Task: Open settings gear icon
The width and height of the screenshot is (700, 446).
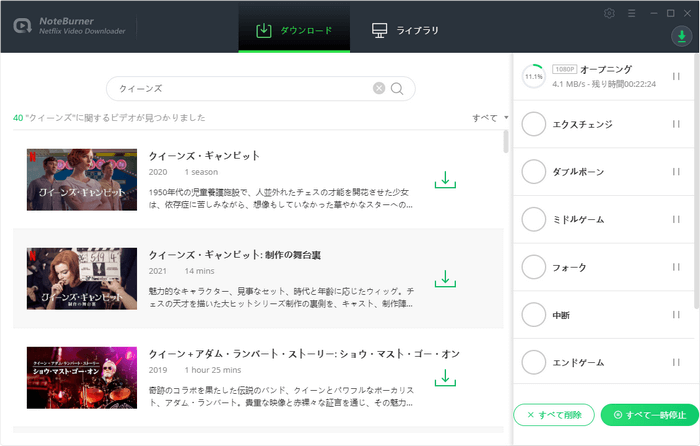Action: (x=609, y=13)
